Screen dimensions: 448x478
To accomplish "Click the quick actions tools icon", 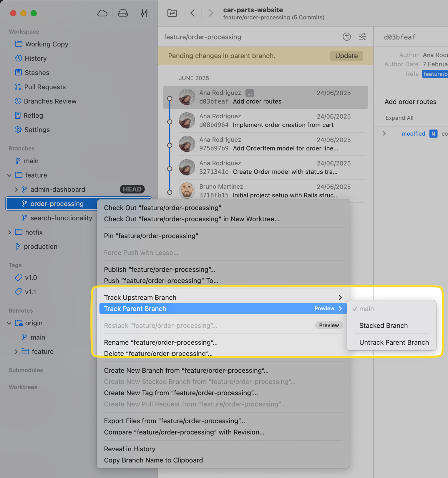I will click(x=144, y=13).
